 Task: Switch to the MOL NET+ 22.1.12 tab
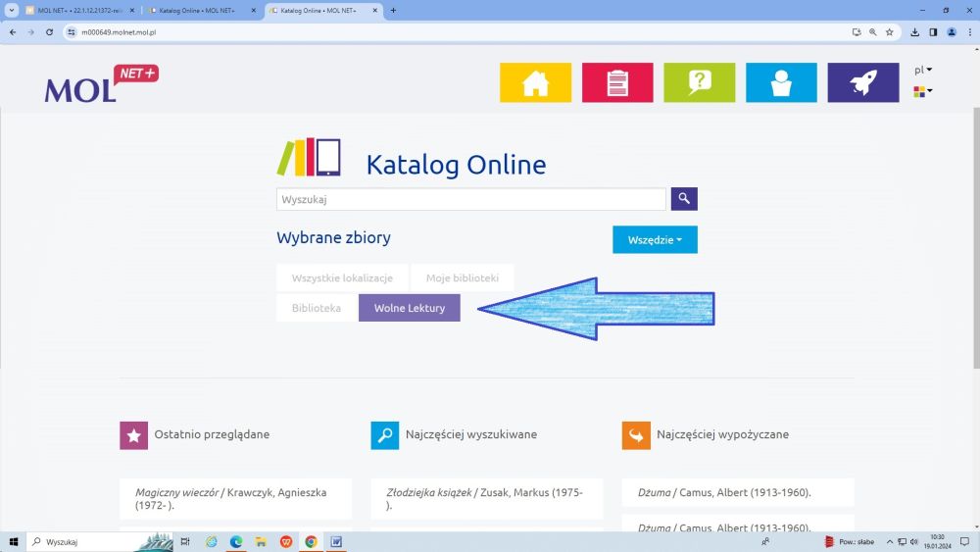80,10
